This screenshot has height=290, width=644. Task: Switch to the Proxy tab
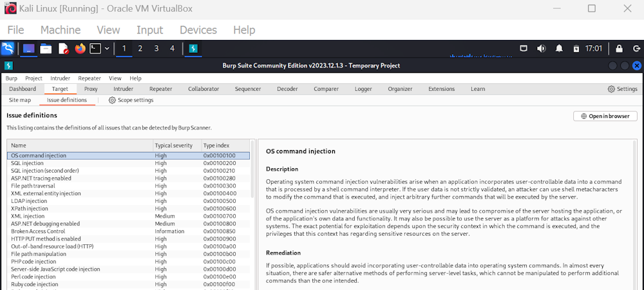coord(91,89)
